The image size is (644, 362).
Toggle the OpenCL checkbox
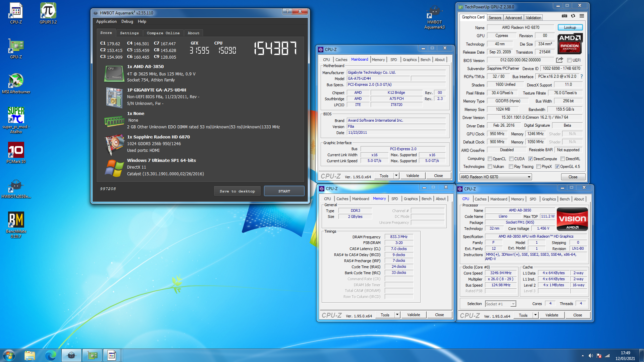490,159
